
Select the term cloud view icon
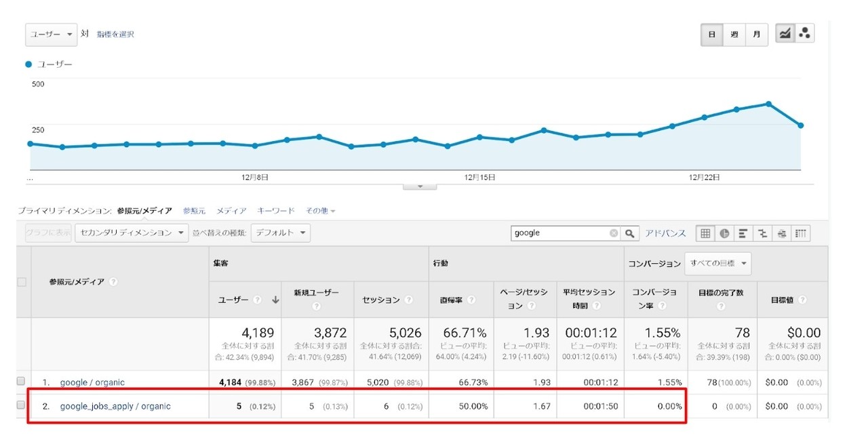781,233
